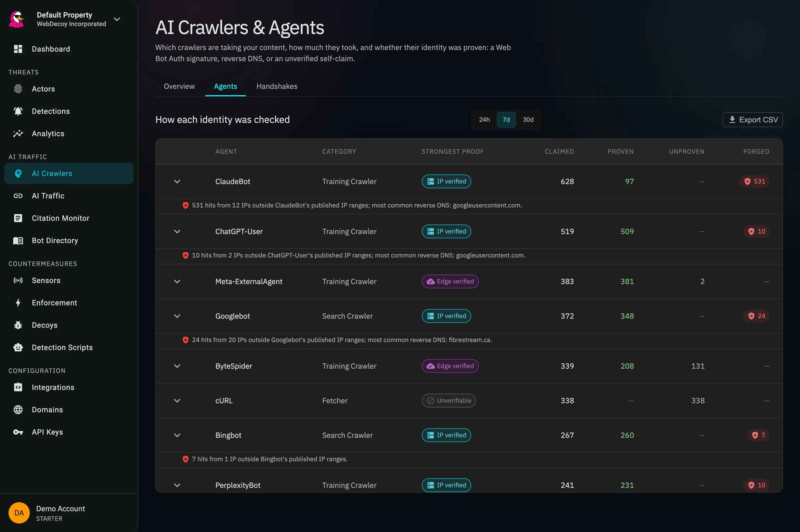The image size is (800, 532).
Task: Expand the Googlebot row
Action: tap(177, 316)
